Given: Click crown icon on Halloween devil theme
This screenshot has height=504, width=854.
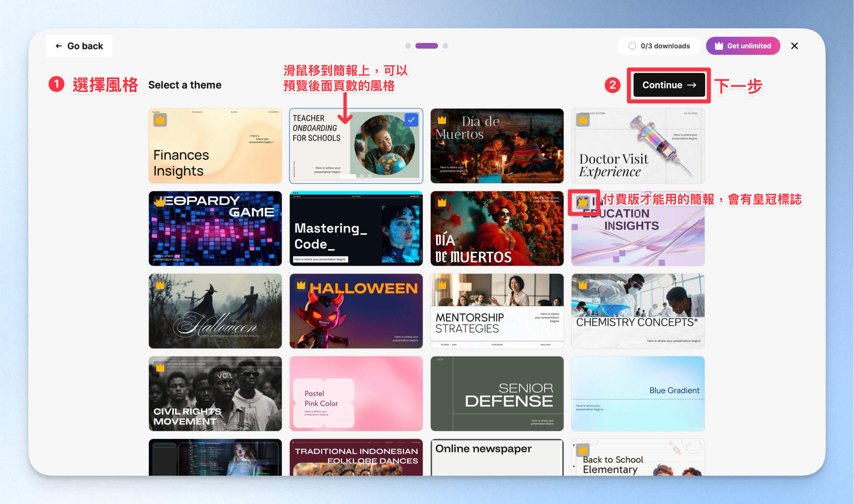Looking at the screenshot, I should tap(301, 285).
